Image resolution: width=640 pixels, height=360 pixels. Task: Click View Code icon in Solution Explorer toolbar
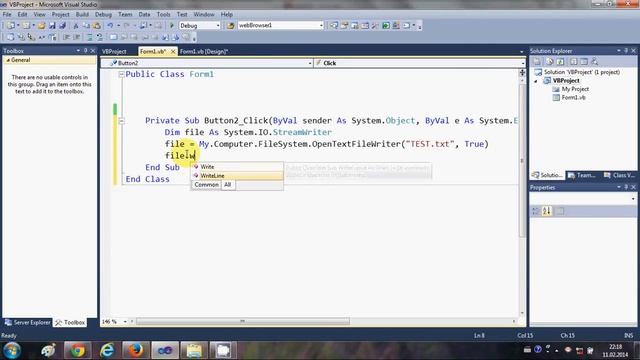tap(573, 62)
